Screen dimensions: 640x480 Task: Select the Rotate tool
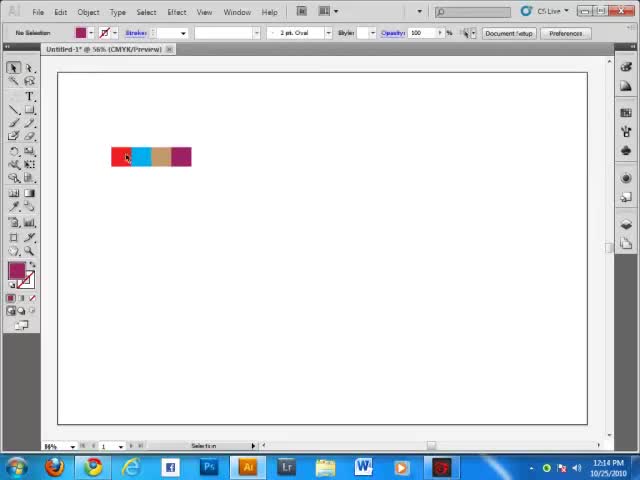(x=13, y=151)
